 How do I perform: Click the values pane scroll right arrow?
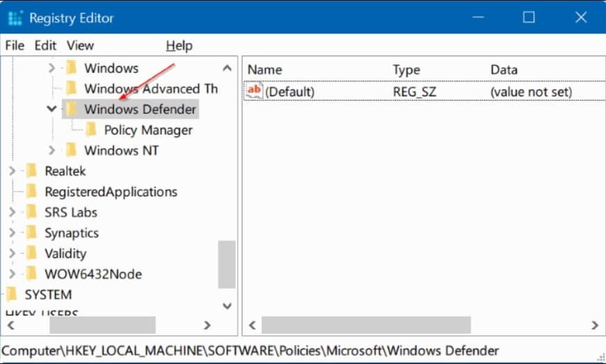pyautogui.click(x=595, y=325)
